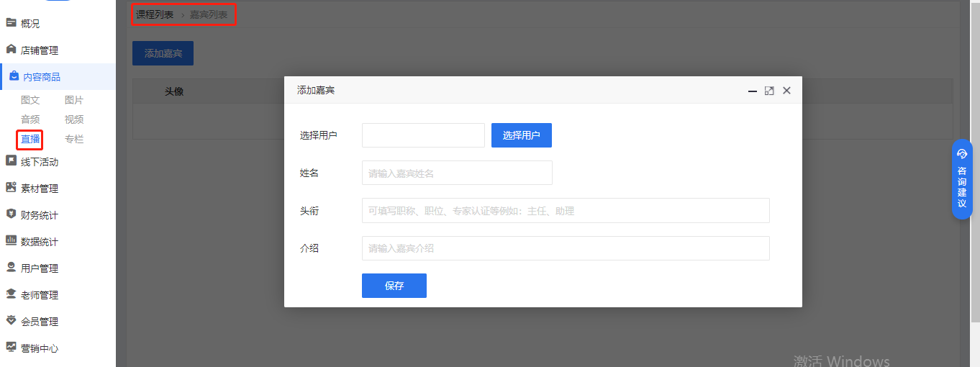Click the 老师管理 graduation cap icon
Image resolution: width=980 pixels, height=367 pixels.
point(11,294)
